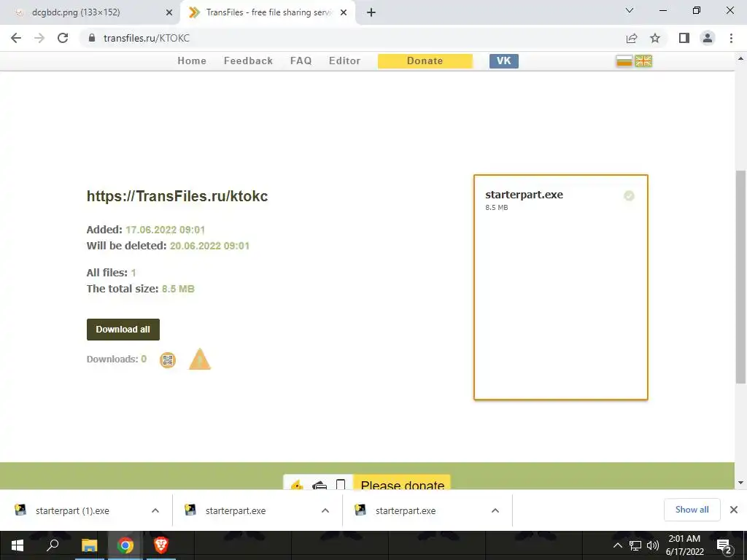Reload the TransFiles page
The height and width of the screenshot is (560, 747).
63,38
